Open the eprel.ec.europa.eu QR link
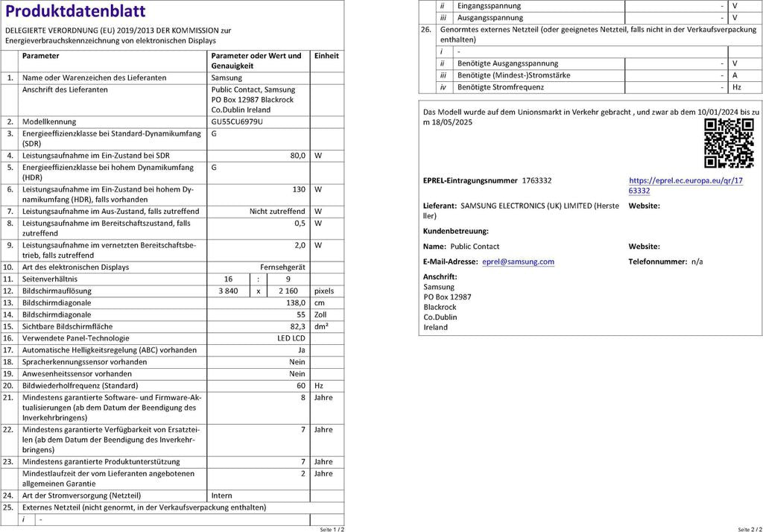This screenshot has height=532, width=763. click(x=686, y=186)
